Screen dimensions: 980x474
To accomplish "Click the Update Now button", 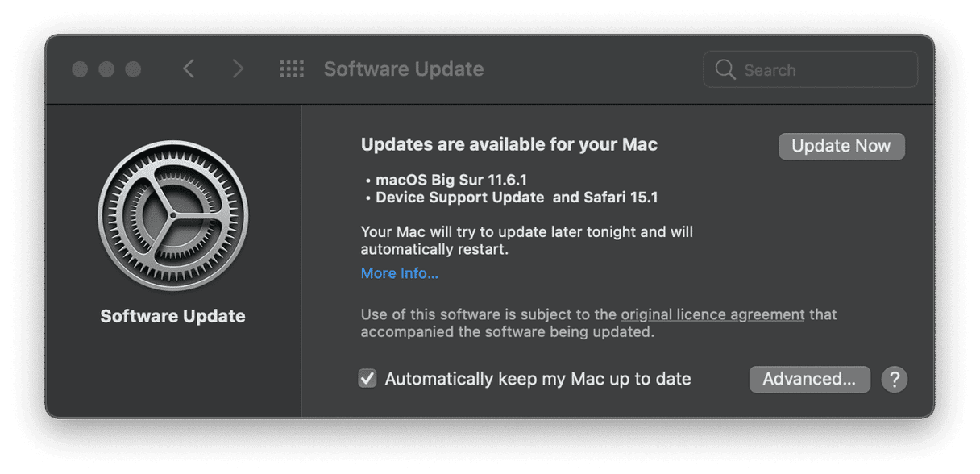I will pyautogui.click(x=841, y=146).
